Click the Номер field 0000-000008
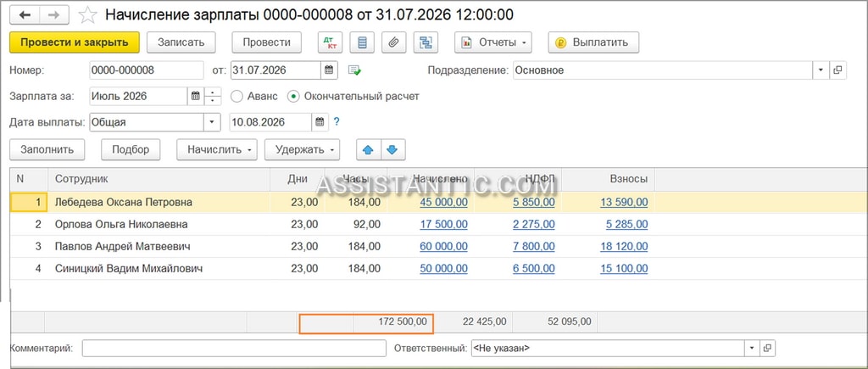This screenshot has height=369, width=868. pos(146,70)
